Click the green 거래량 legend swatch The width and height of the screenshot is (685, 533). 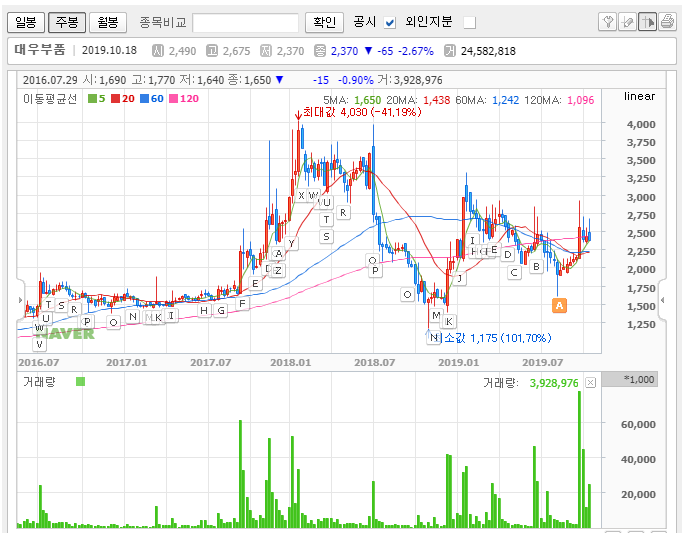click(80, 382)
